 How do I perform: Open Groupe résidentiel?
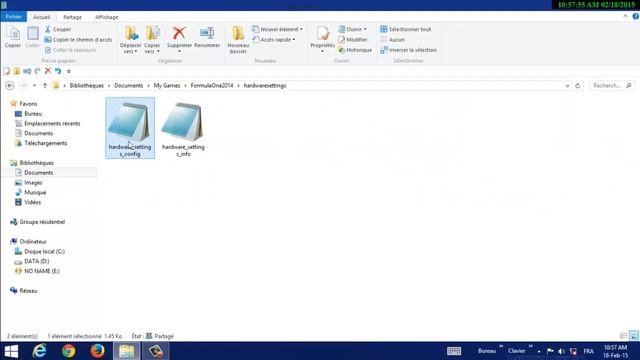tap(38, 222)
